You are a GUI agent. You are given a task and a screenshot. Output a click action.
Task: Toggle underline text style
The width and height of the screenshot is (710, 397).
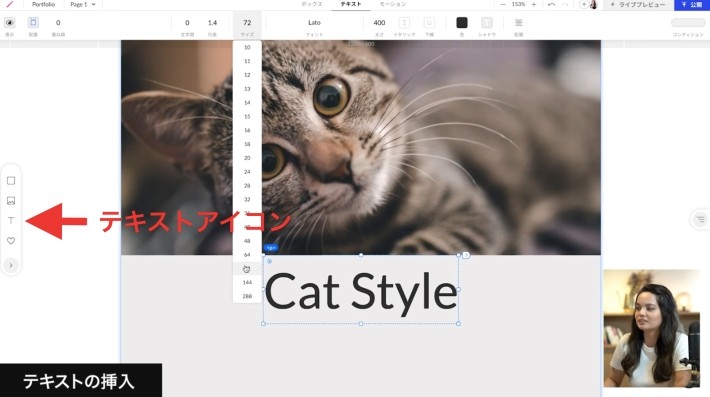click(429, 23)
